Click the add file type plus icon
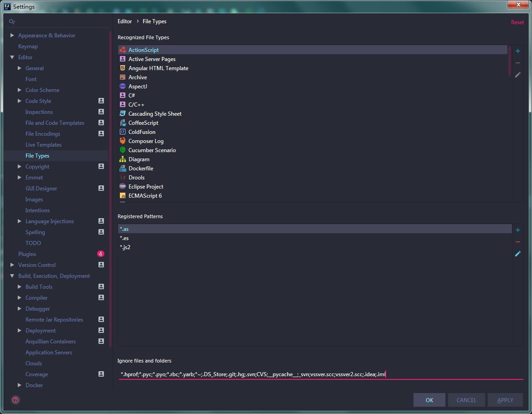This screenshot has height=414, width=532. (517, 51)
